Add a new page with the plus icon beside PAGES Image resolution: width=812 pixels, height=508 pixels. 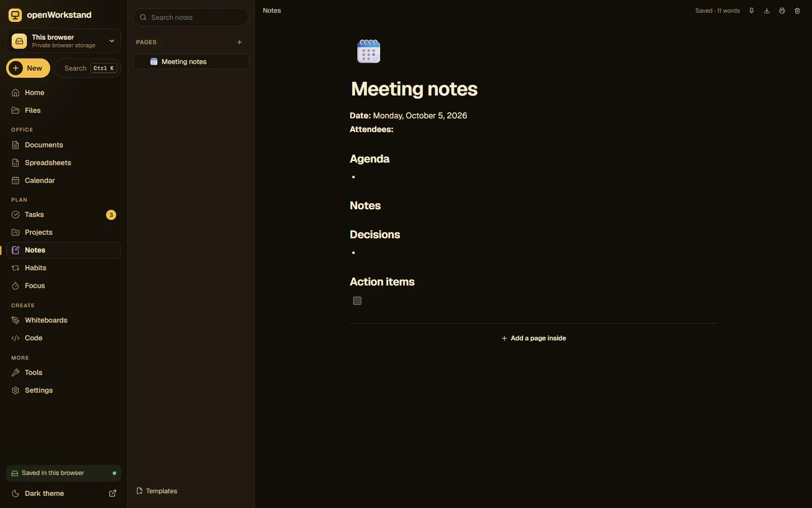(240, 42)
